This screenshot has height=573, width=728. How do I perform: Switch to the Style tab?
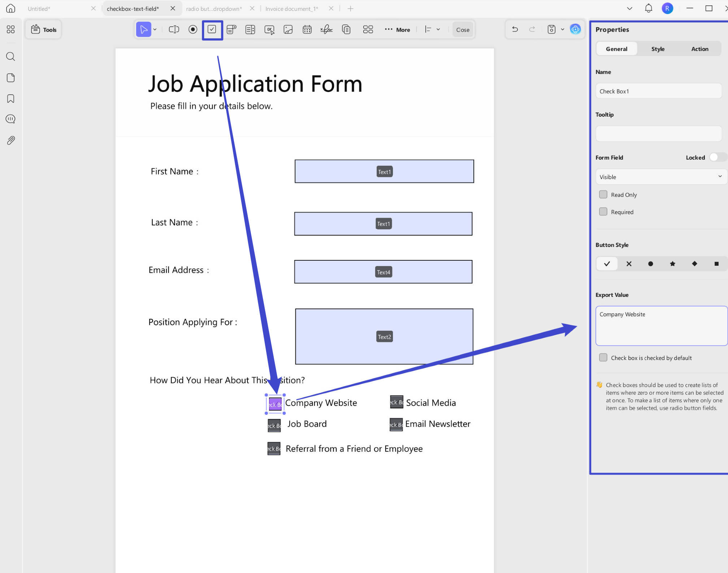(x=658, y=49)
